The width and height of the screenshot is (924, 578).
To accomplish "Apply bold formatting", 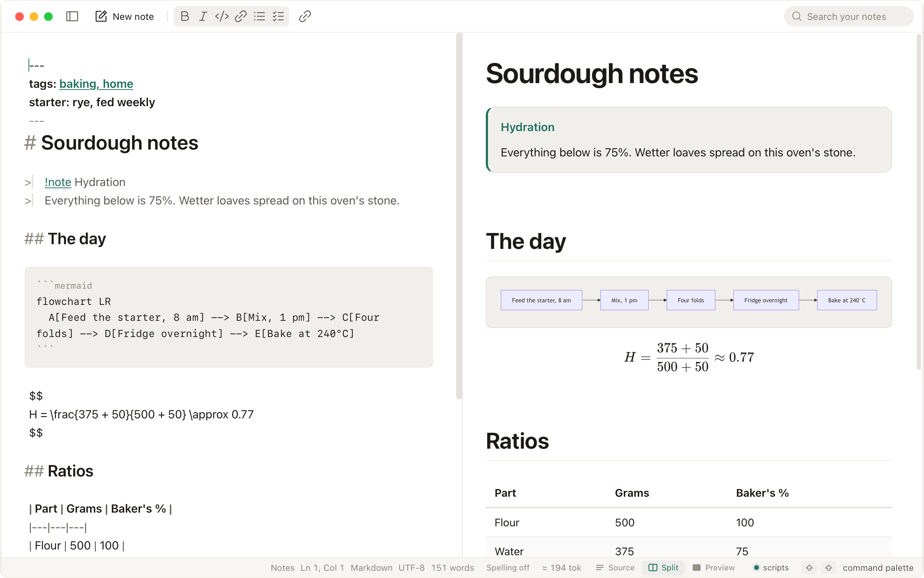I will (x=185, y=17).
